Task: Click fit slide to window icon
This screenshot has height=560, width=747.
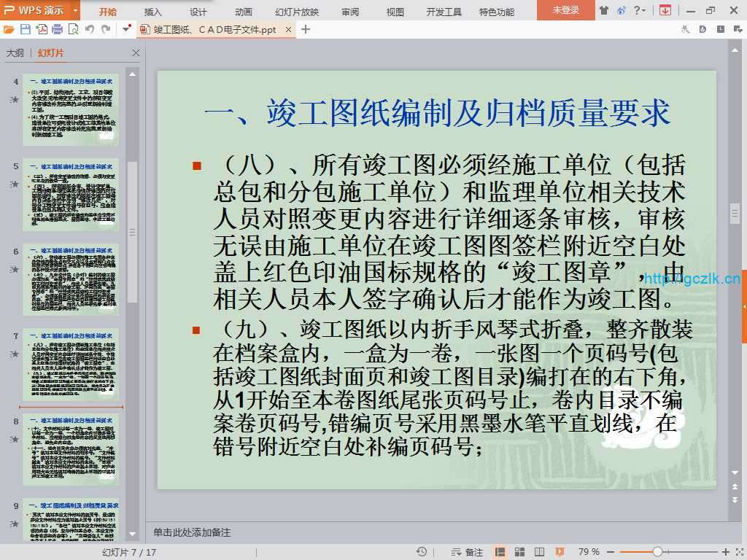Action: coord(738,552)
